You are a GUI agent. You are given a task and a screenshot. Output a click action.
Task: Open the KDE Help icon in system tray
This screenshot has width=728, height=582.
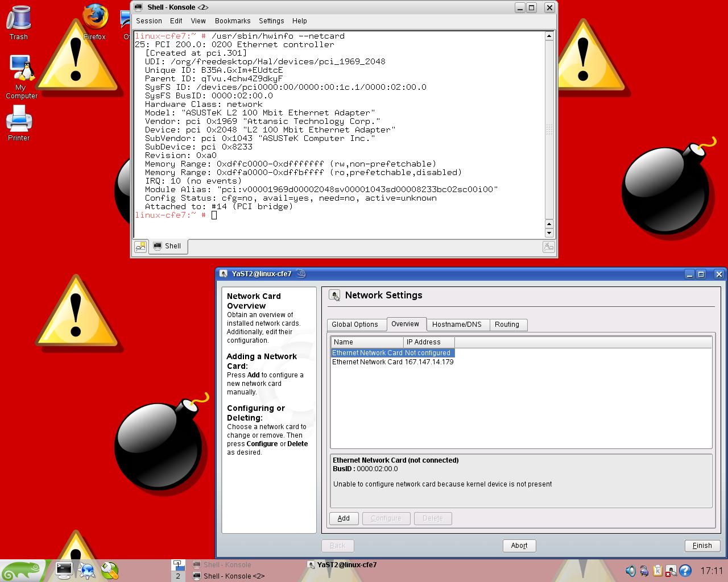[x=685, y=571]
